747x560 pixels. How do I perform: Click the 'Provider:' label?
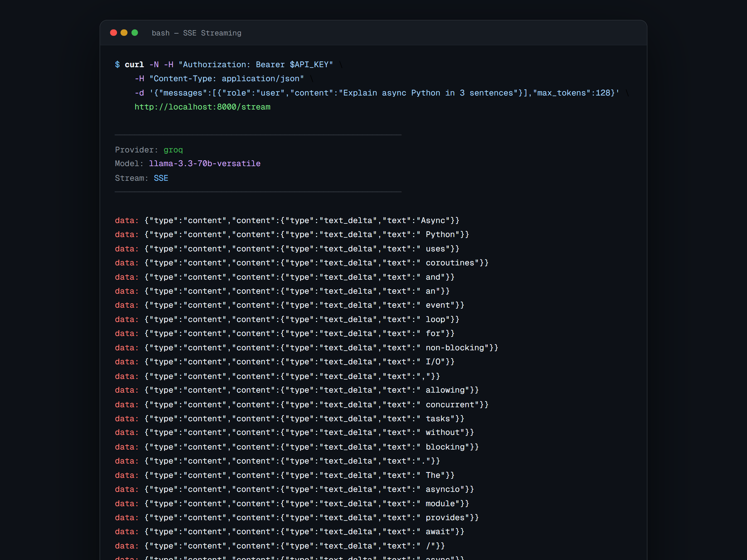[136, 150]
